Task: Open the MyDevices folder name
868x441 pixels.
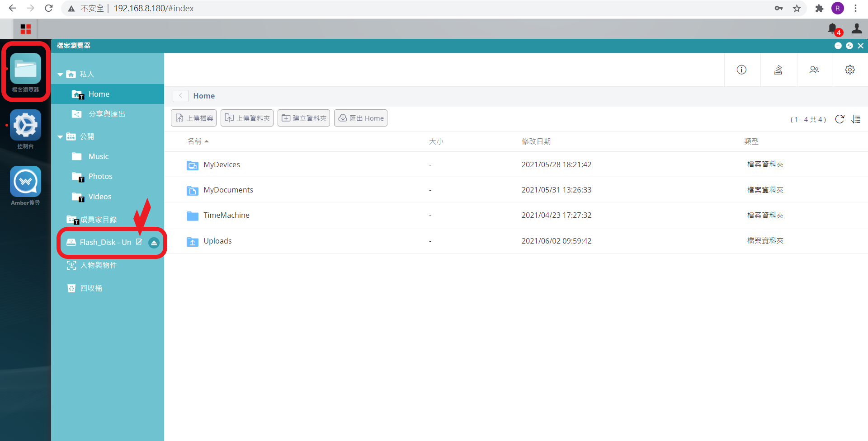Action: pos(222,164)
